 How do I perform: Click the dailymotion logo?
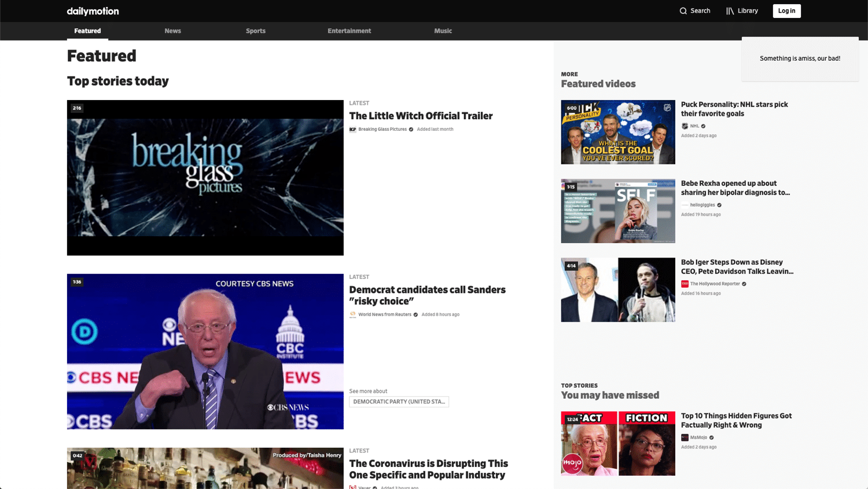93,10
